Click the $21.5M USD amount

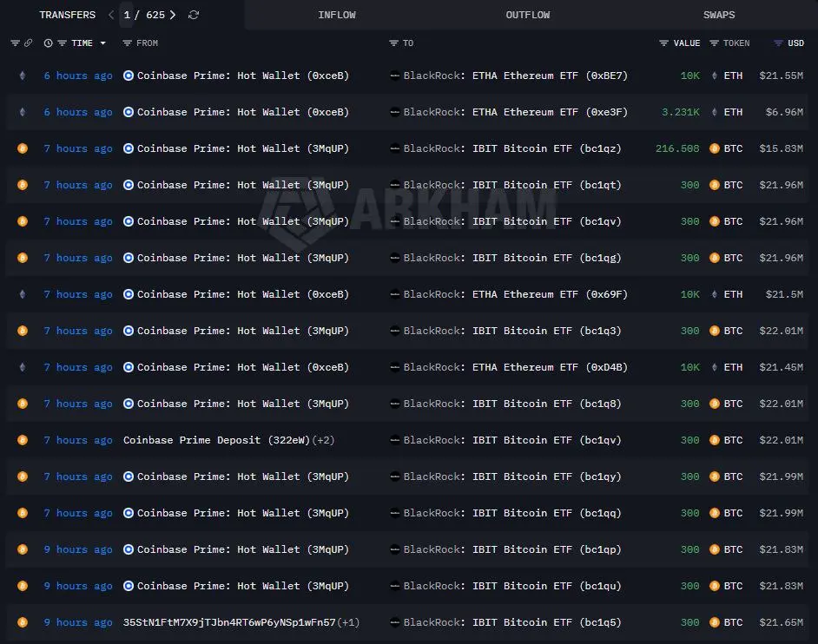pyautogui.click(x=784, y=294)
